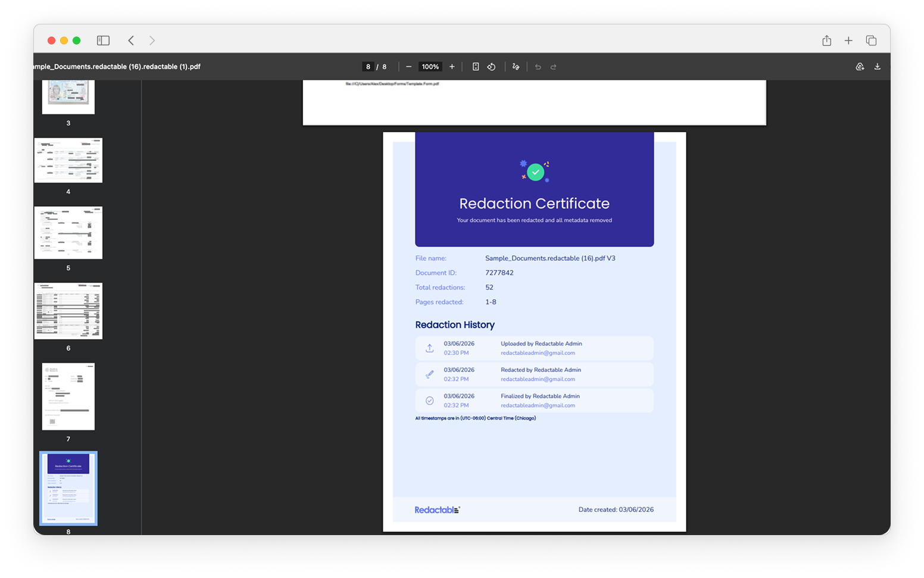This screenshot has width=924, height=578.
Task: Click the upload icon in Redaction History
Action: coord(429,348)
